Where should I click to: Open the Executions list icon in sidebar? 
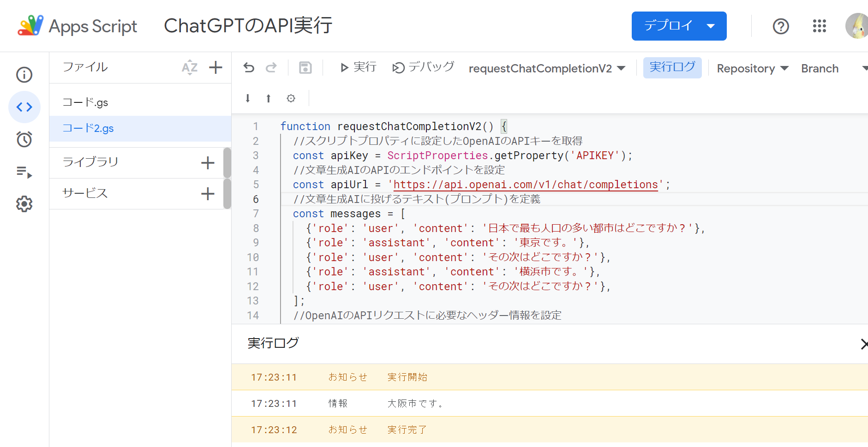pyautogui.click(x=24, y=172)
